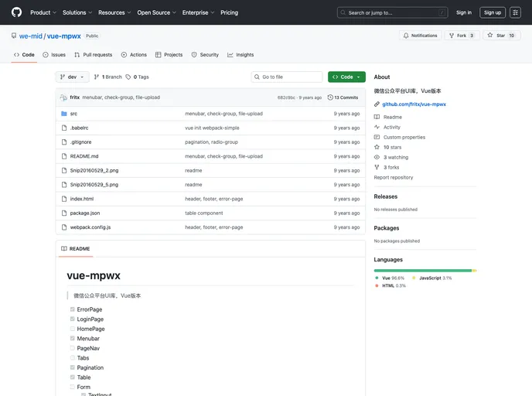Switch to the Security tab
This screenshot has width=532, height=396.
(x=205, y=55)
